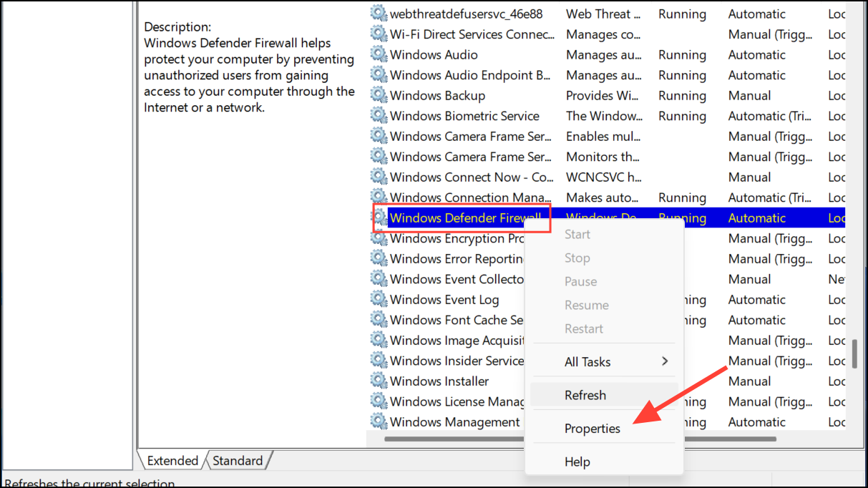Click gear icon beside Windows Connect Now
The image size is (868, 488).
point(378,177)
